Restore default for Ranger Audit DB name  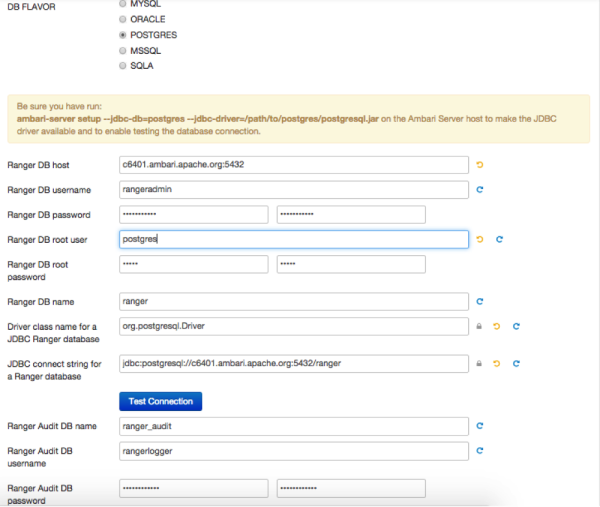[479, 426]
